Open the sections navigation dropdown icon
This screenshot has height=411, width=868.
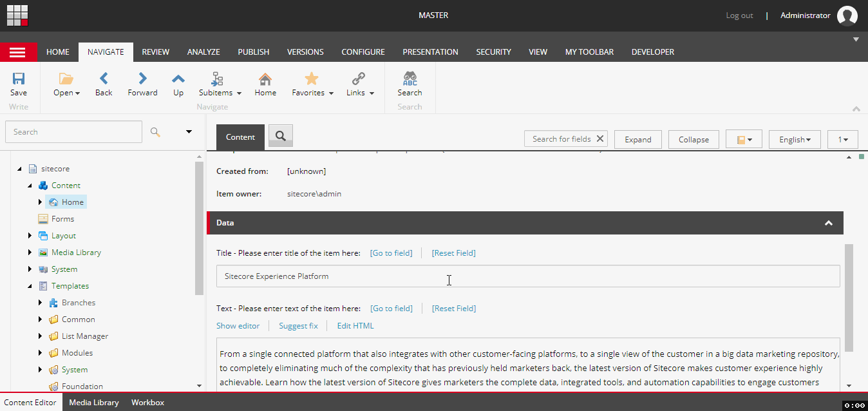point(744,139)
